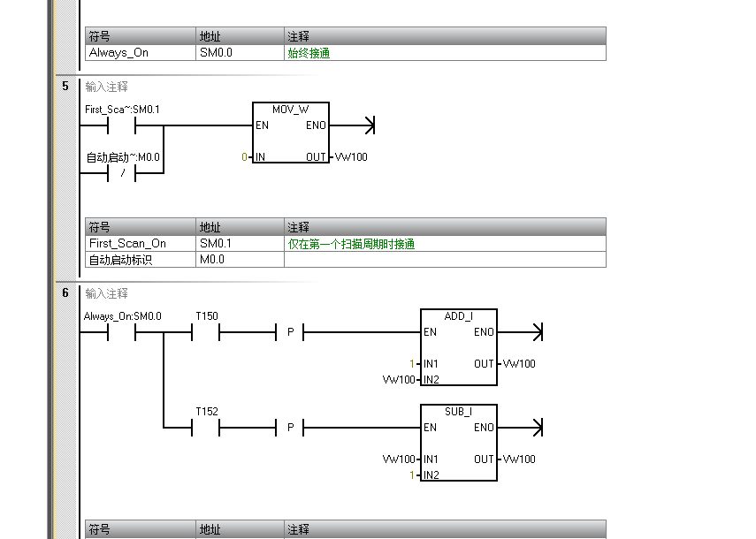
Task: Click the Always_On symbol cell in table
Action: (140, 53)
